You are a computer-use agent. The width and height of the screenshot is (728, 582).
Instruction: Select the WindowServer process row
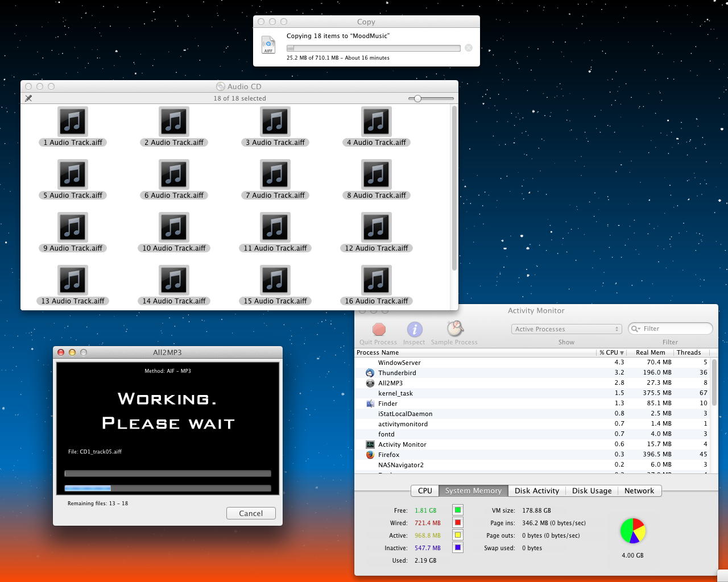coord(532,363)
